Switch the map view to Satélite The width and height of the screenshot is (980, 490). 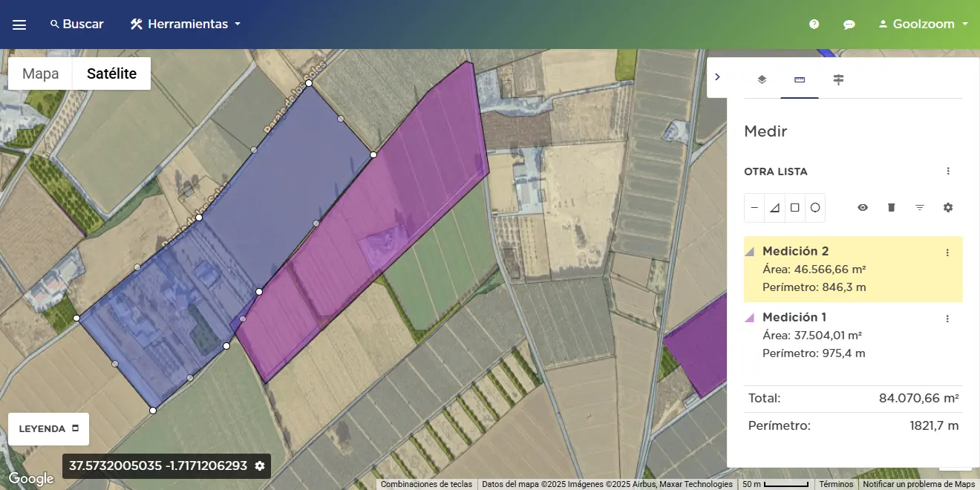coord(111,73)
